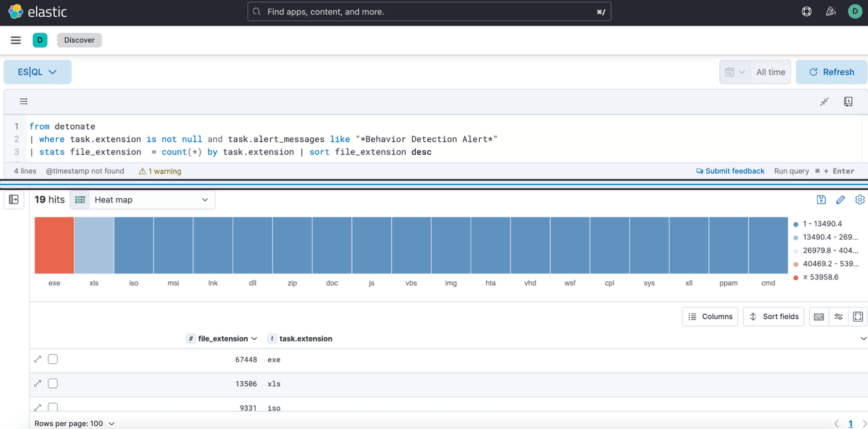Image resolution: width=868 pixels, height=429 pixels.
Task: Select the checkbox on the exe row
Action: tap(52, 359)
